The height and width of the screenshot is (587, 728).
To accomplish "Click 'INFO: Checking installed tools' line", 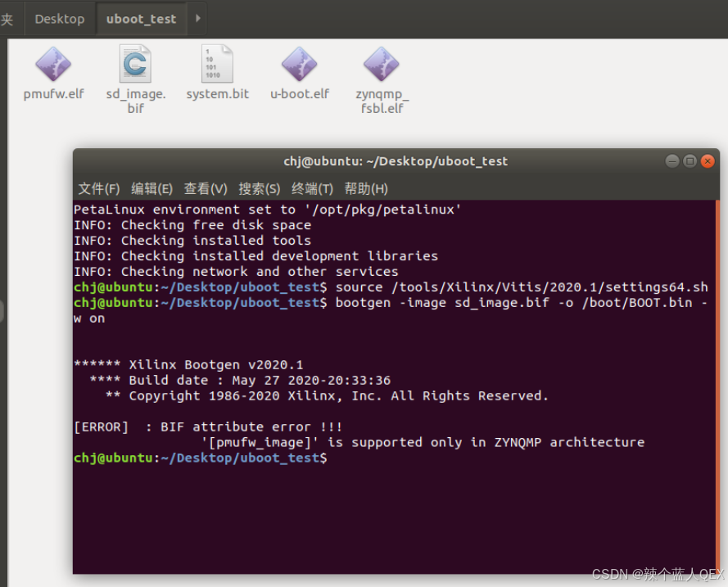I will [x=192, y=241].
